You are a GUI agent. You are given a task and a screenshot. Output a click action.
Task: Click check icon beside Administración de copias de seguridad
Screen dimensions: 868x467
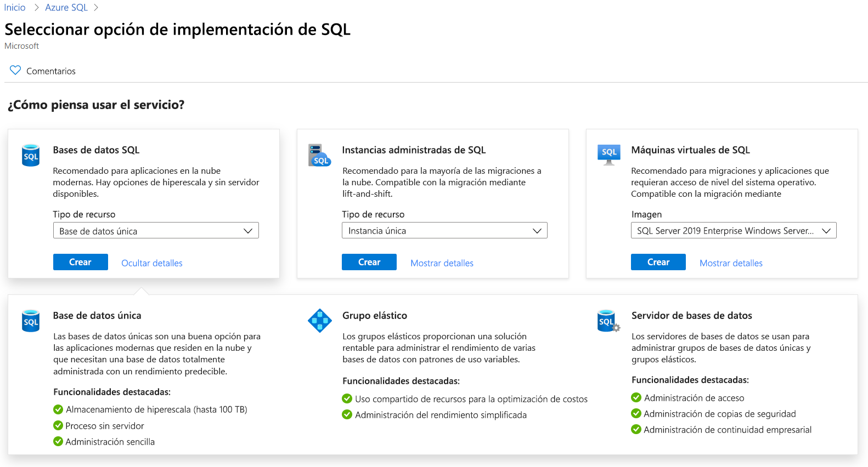(x=636, y=413)
